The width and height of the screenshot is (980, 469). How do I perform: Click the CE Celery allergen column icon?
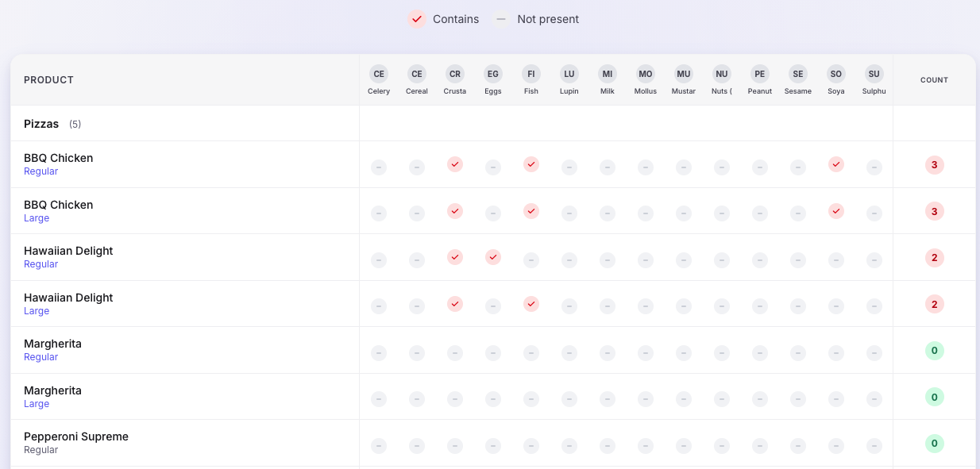(379, 73)
